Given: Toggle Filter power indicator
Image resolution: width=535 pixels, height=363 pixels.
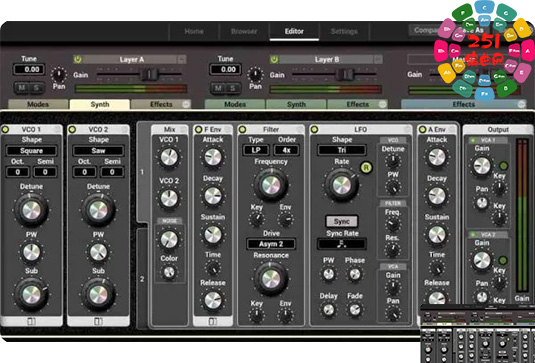Looking at the screenshot, I should point(243,129).
